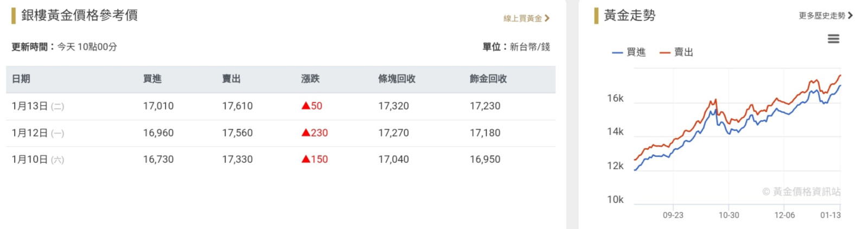Select the 1月13日 table row date
Viewport: 868px width, 229px height.
point(30,106)
